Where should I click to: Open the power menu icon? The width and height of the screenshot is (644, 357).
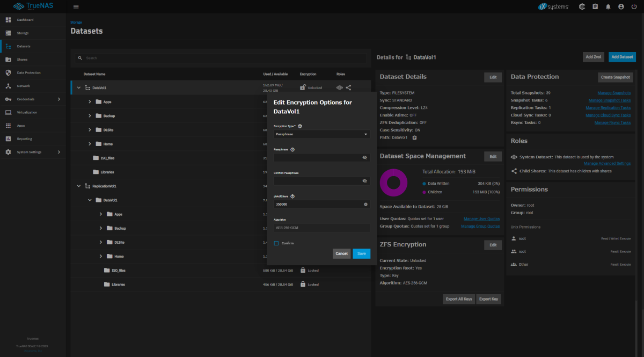(x=634, y=6)
